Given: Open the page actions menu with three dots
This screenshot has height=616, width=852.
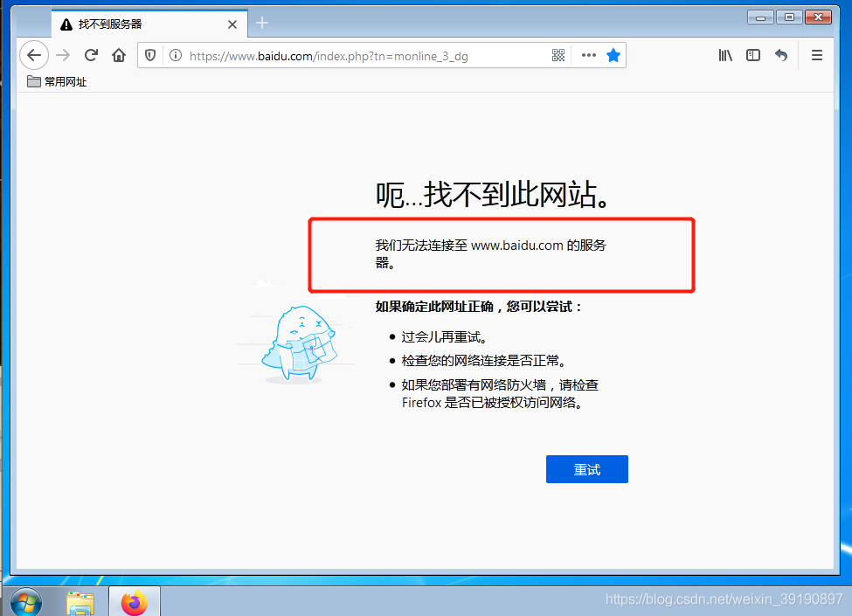Looking at the screenshot, I should click(587, 54).
